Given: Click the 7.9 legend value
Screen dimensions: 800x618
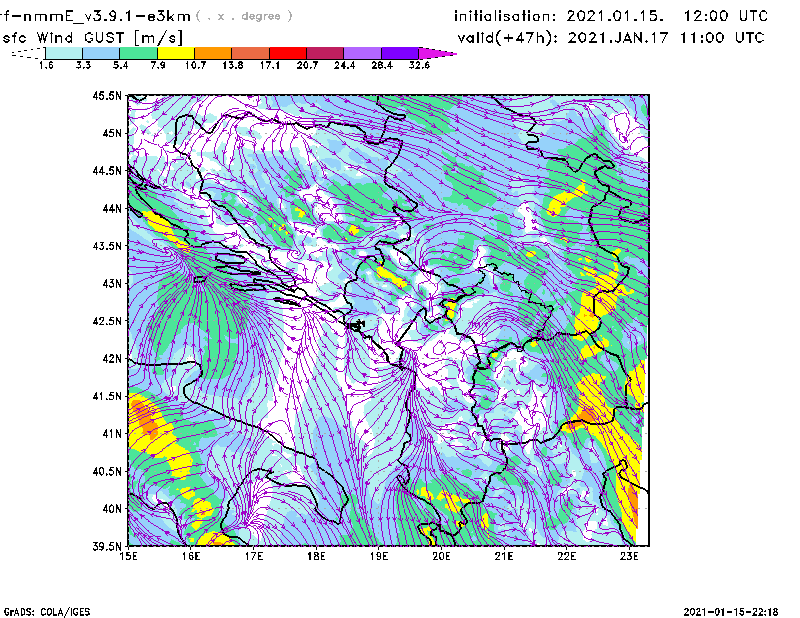Looking at the screenshot, I should tap(158, 65).
